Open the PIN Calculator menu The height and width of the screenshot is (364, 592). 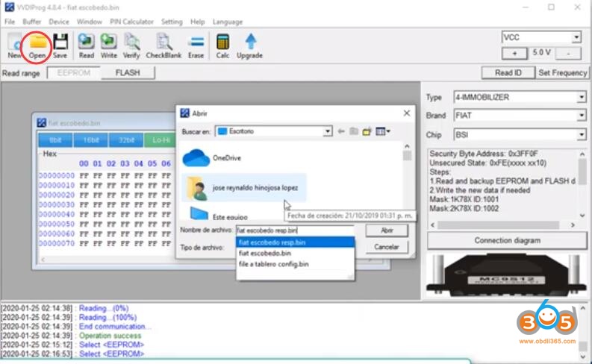coord(131,22)
